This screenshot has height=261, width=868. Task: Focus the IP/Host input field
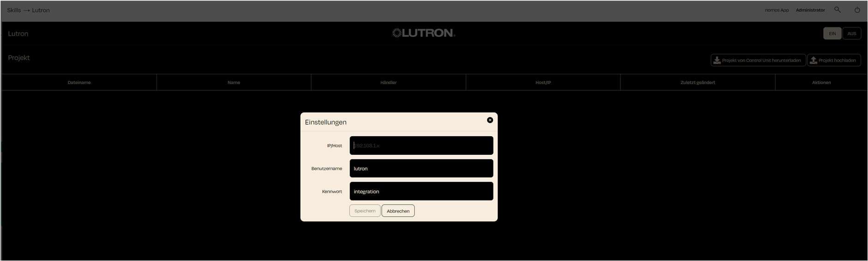pos(421,146)
